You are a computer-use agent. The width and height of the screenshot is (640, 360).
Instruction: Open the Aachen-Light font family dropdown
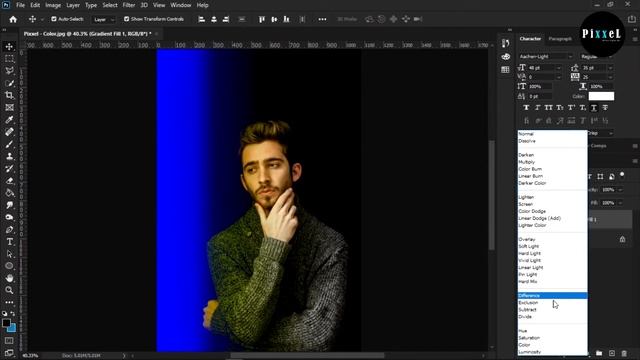(x=570, y=56)
